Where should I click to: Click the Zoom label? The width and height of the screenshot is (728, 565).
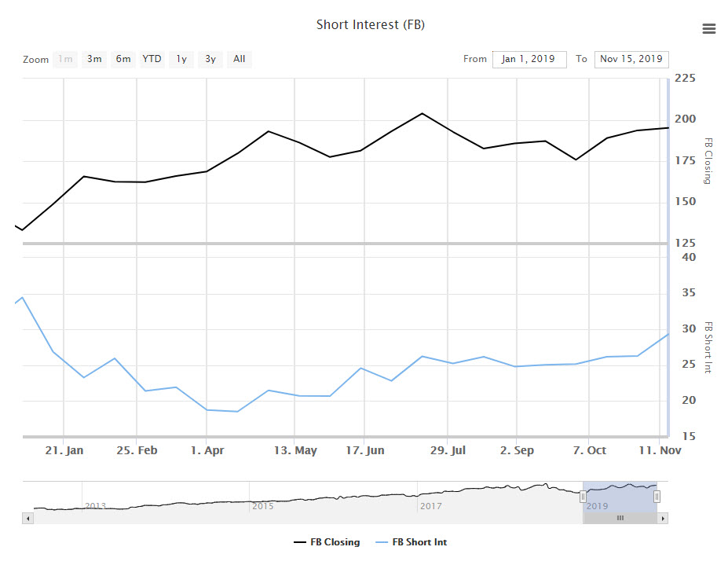pyautogui.click(x=36, y=60)
